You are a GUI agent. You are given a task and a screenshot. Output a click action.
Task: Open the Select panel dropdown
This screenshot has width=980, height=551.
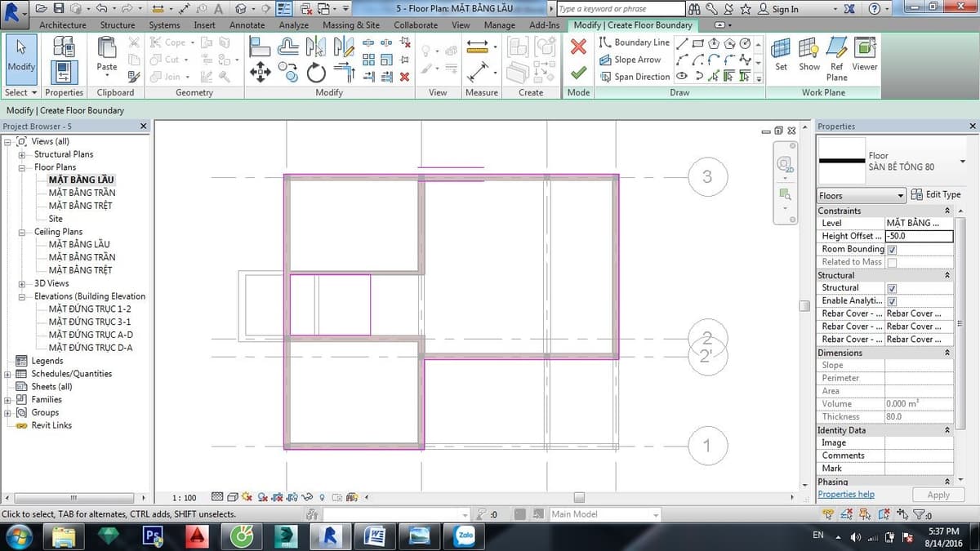tap(21, 92)
